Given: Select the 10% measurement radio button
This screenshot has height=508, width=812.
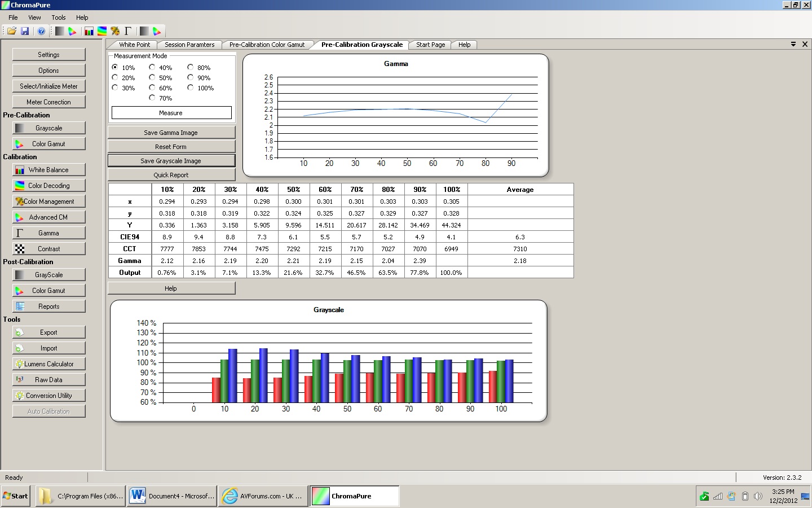Looking at the screenshot, I should pyautogui.click(x=115, y=67).
